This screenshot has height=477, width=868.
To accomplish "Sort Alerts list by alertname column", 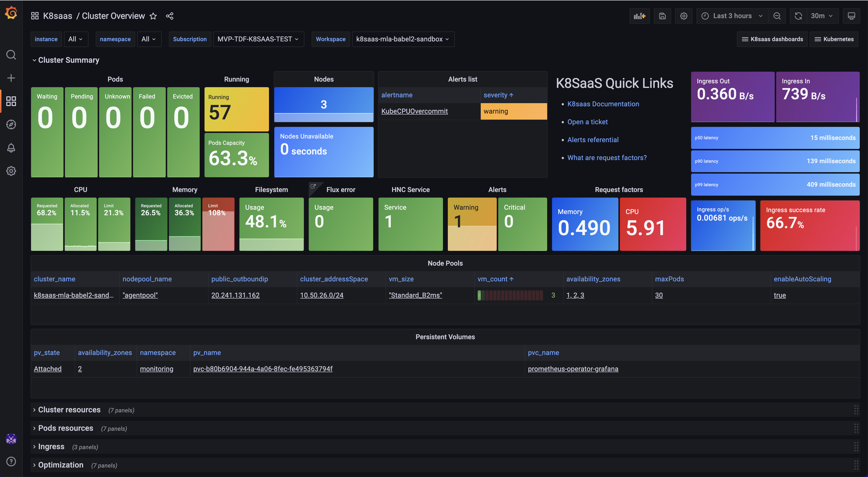I will pos(397,95).
